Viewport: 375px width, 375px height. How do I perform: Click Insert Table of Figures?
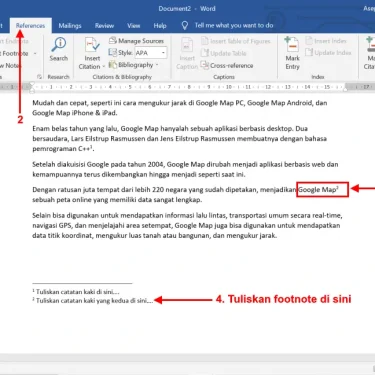tap(236, 41)
